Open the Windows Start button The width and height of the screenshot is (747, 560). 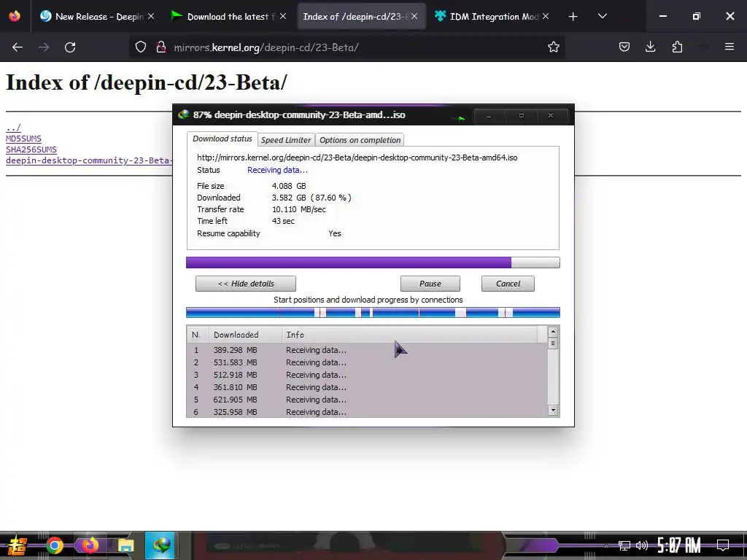coord(18,545)
